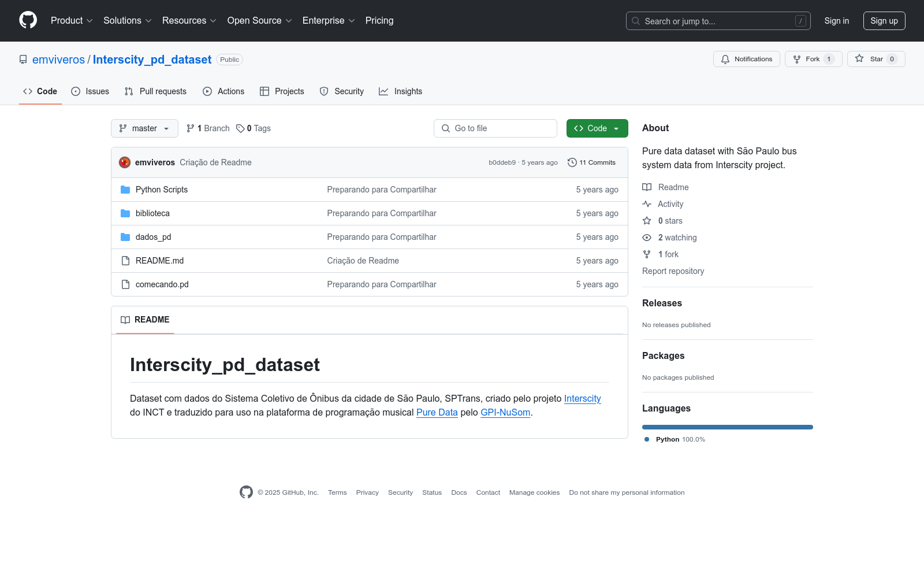Expand the Solutions menu

[x=128, y=21]
